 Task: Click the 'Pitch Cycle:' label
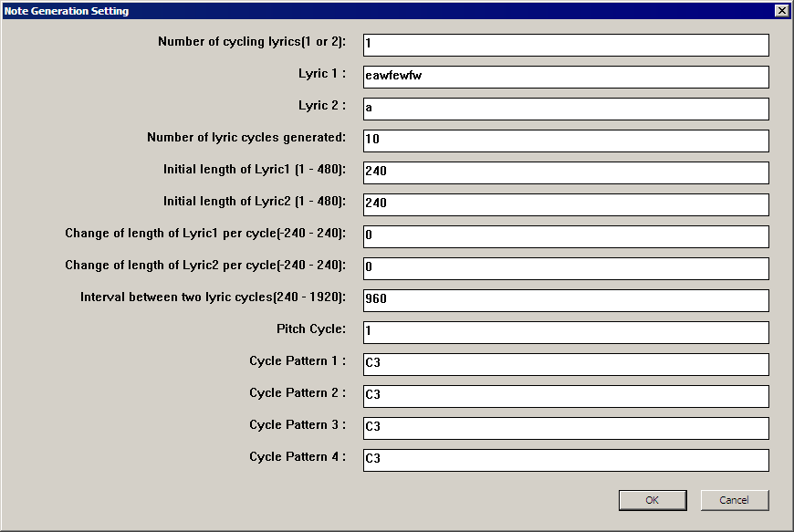click(x=311, y=329)
